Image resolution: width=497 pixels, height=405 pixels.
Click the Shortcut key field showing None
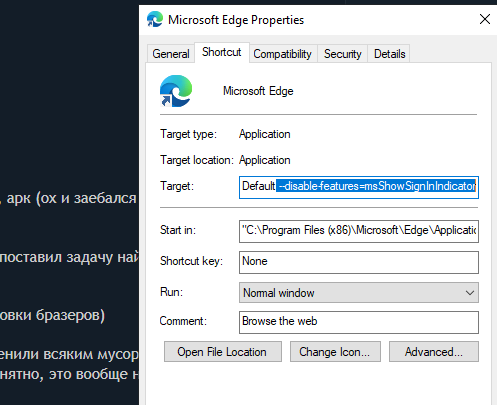[x=359, y=262]
